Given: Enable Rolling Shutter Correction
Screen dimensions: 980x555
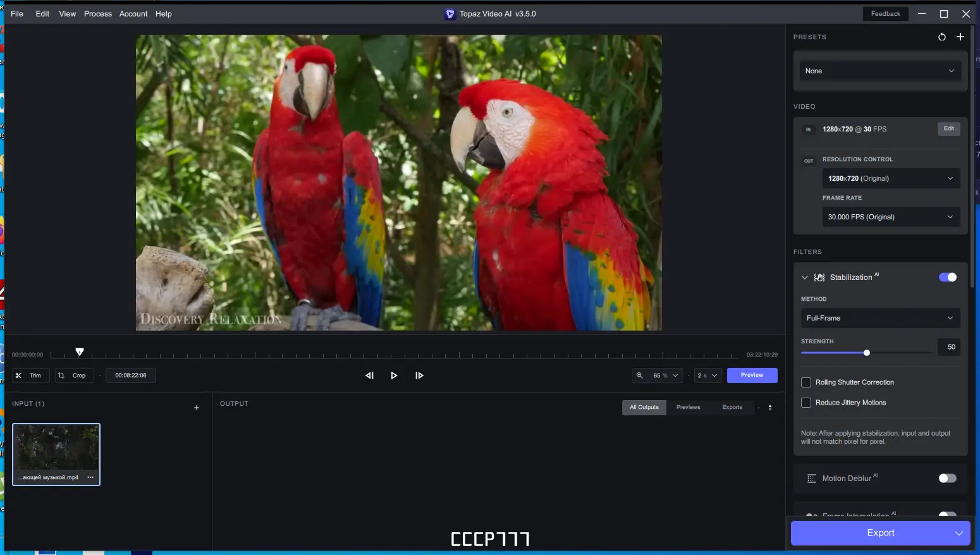Looking at the screenshot, I should 806,382.
